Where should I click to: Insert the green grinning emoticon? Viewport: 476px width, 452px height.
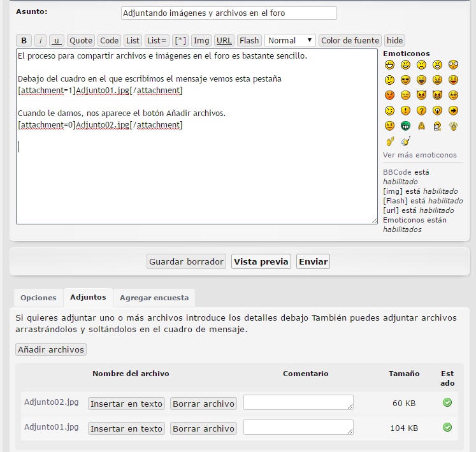405,126
